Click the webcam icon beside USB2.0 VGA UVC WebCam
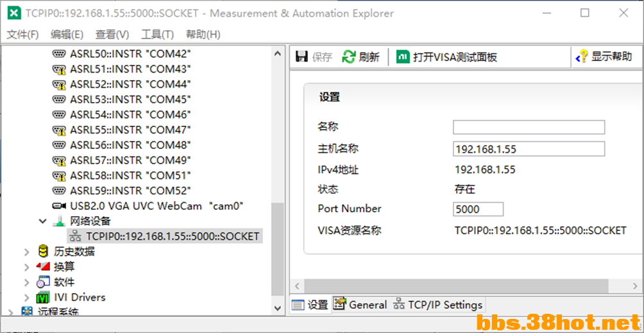This screenshot has height=333, width=644. pos(59,206)
